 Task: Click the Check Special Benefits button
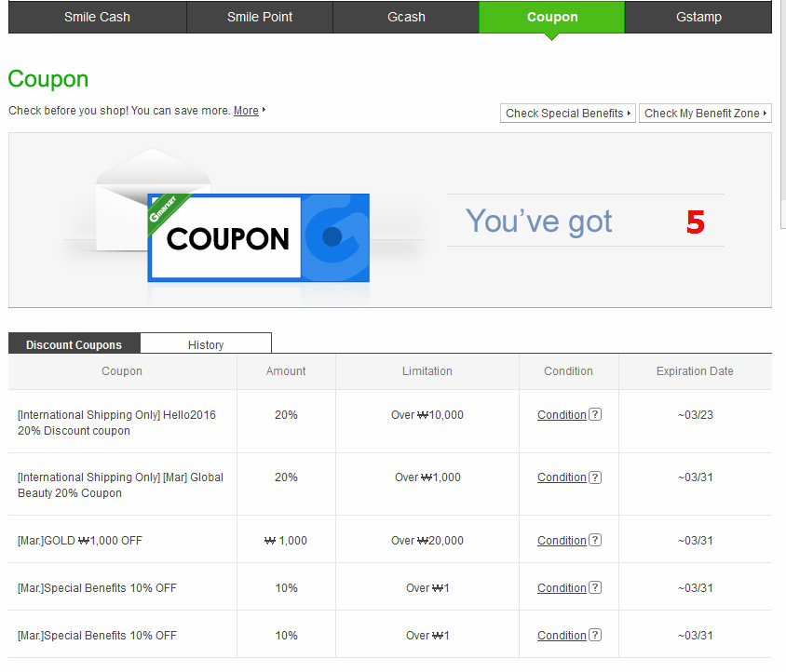point(567,113)
